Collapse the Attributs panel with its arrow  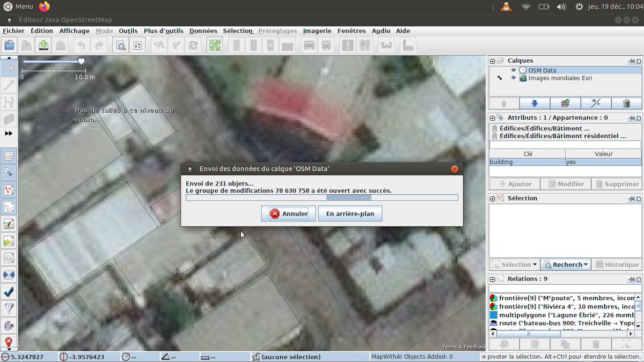pos(493,117)
